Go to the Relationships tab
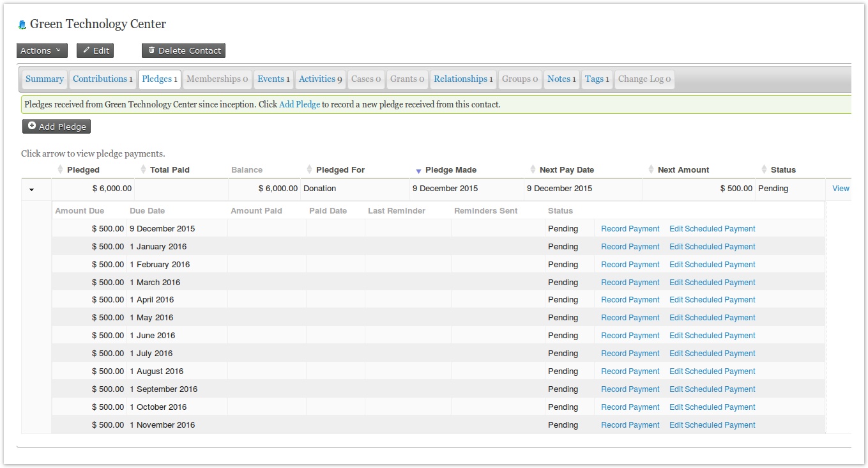Image resolution: width=868 pixels, height=468 pixels. coord(463,79)
